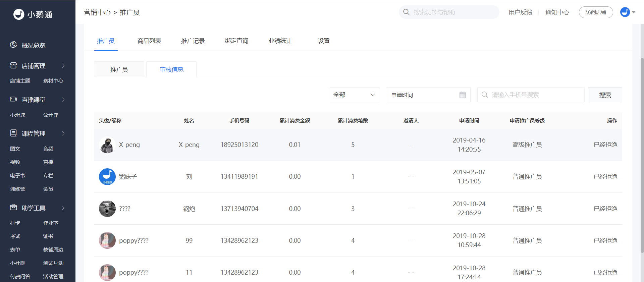Click the 访问店铺 button
This screenshot has width=644, height=282.
(596, 12)
